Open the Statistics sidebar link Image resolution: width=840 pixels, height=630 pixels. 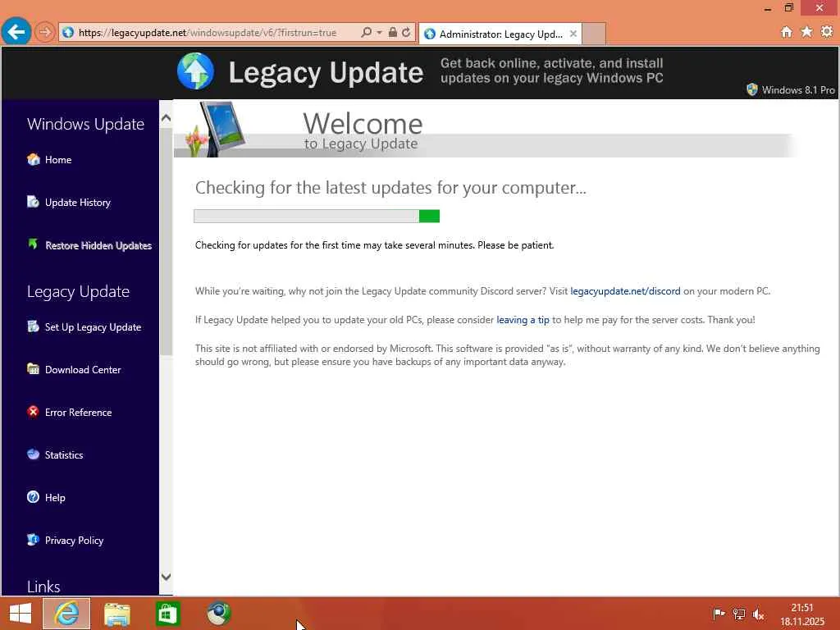(x=64, y=454)
